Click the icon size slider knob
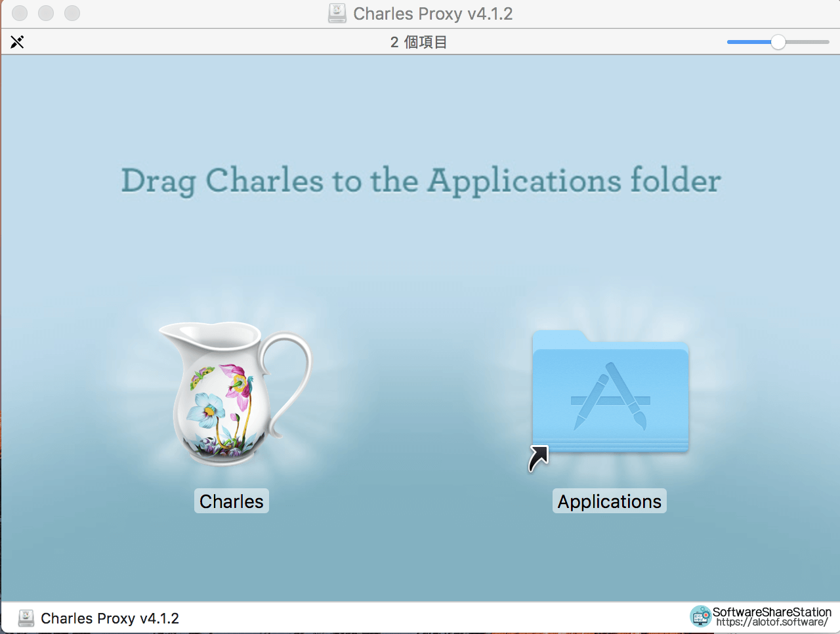 (778, 42)
